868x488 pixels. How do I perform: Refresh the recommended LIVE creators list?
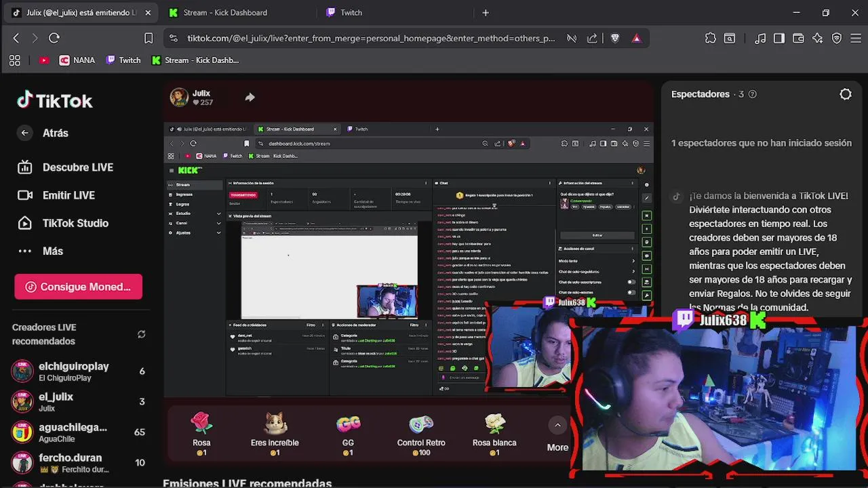coord(141,334)
